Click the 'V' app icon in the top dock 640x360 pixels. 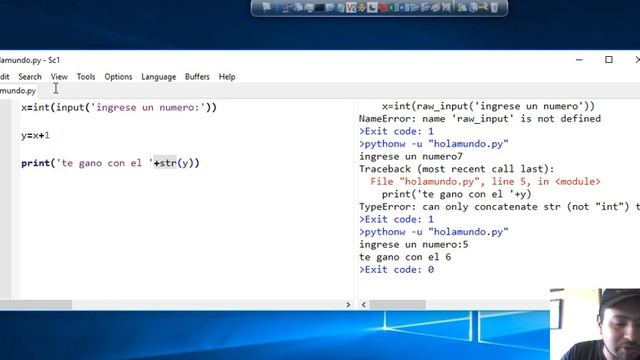tap(351, 7)
